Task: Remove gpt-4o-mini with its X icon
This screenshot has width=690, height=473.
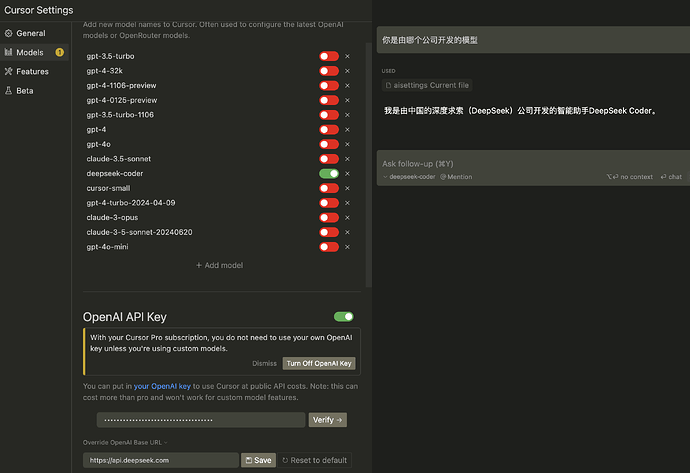Action: pos(347,247)
